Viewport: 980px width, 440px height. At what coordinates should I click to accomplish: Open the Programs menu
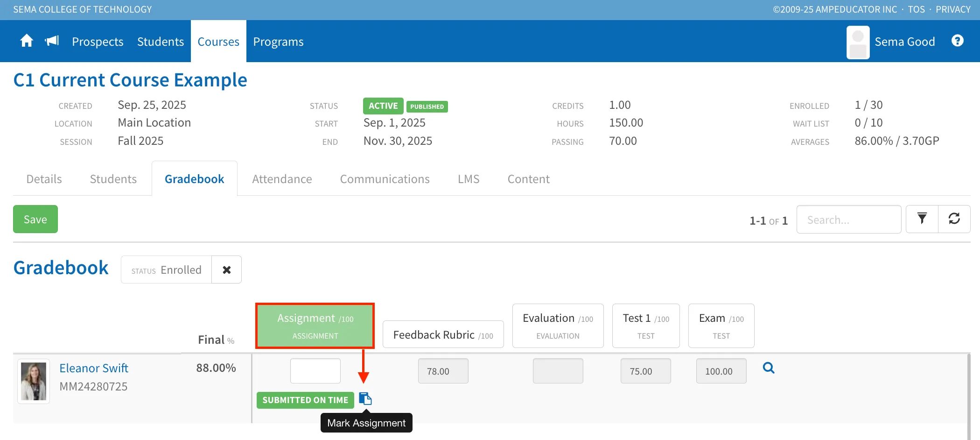click(x=278, y=42)
